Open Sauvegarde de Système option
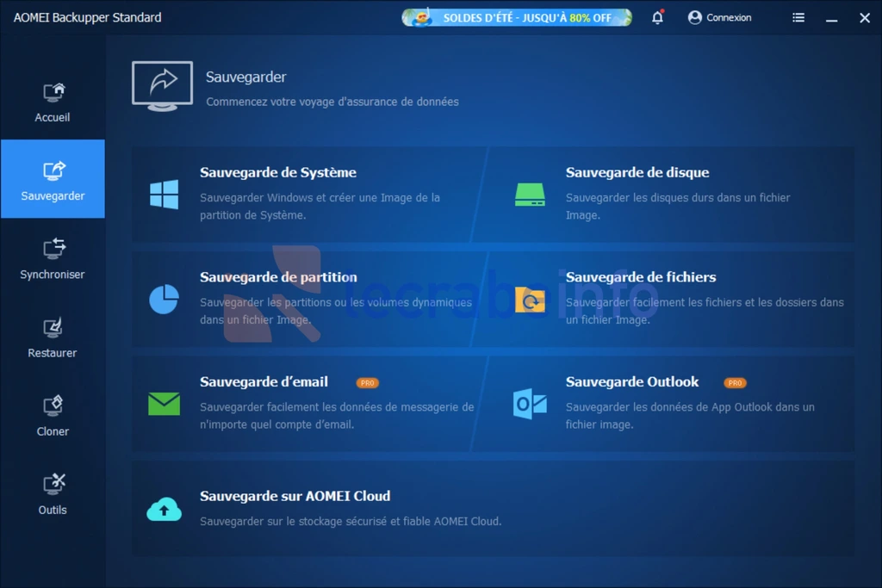This screenshot has height=588, width=882. tap(278, 172)
